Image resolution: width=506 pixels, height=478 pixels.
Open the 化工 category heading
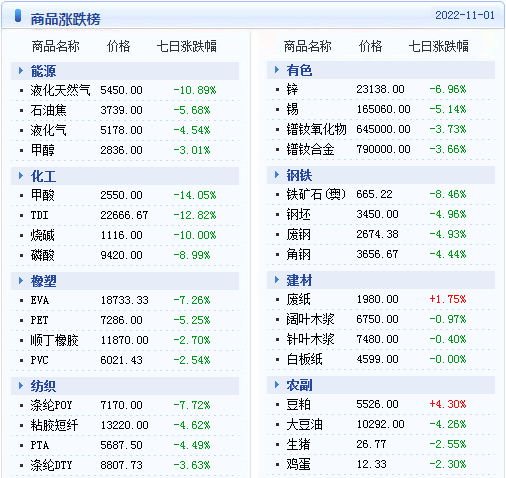[x=43, y=176]
